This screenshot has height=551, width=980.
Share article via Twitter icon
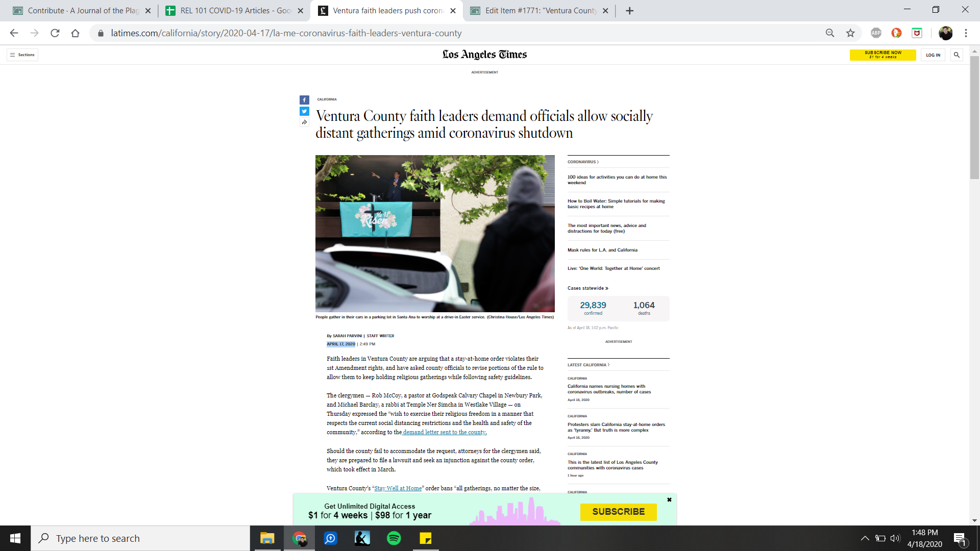[304, 111]
